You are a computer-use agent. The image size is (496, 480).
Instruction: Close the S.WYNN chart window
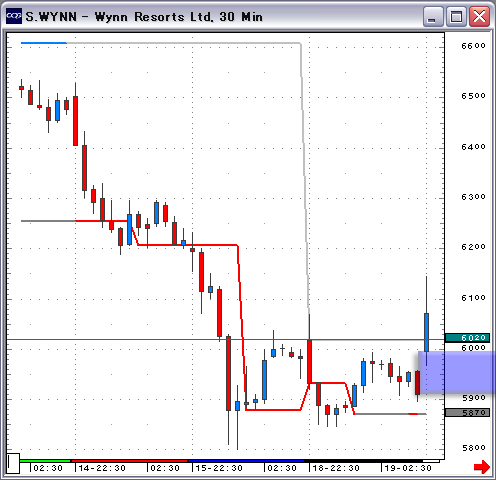[479, 16]
